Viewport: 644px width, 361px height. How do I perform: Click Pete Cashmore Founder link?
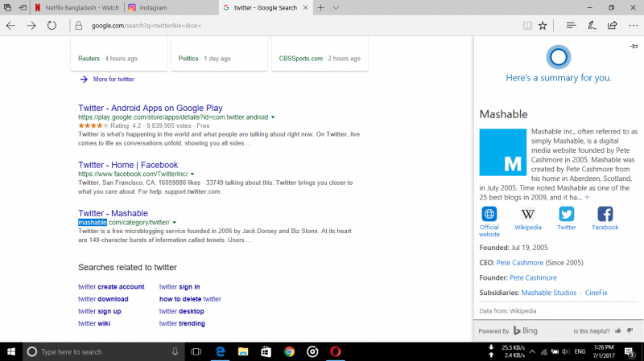[x=533, y=277]
